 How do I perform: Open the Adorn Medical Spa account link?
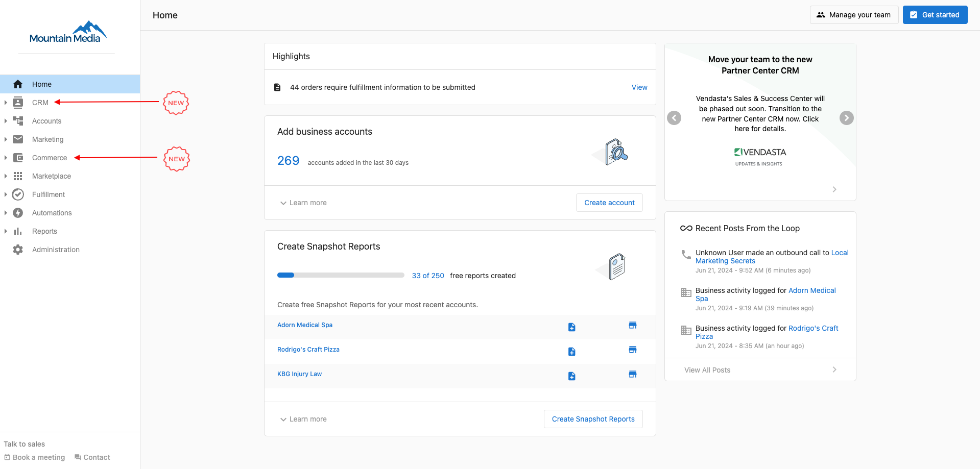click(x=305, y=325)
